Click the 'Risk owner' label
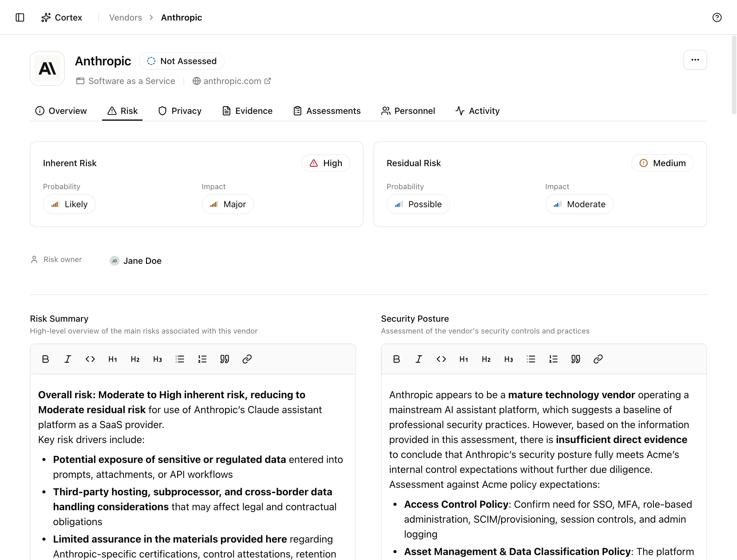Screen dimensions: 737x560 point(63,259)
